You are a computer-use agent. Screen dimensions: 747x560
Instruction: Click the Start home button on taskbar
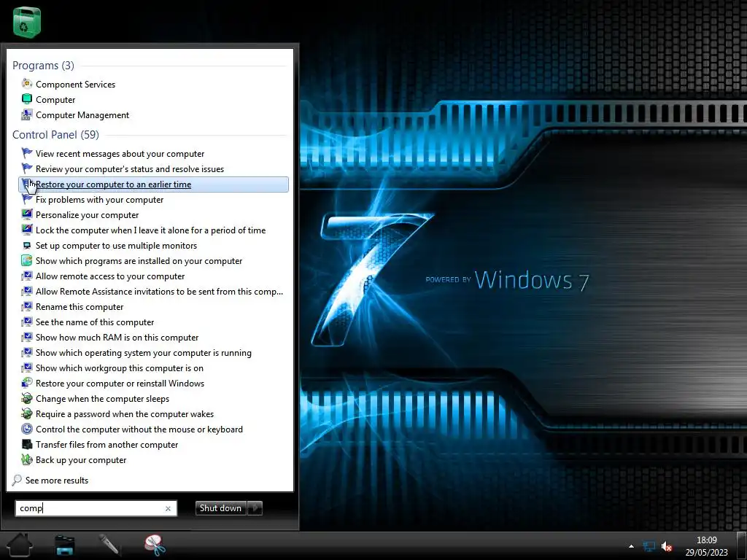20,544
